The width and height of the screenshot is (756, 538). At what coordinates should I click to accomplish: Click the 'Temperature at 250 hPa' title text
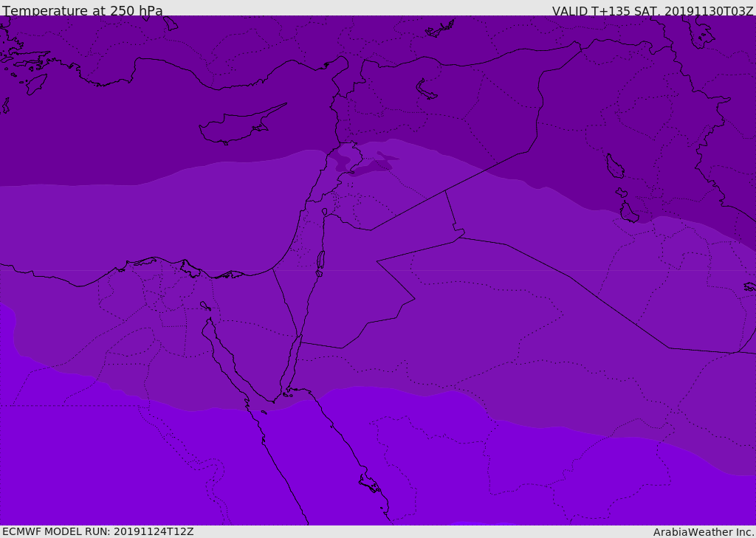click(x=83, y=10)
